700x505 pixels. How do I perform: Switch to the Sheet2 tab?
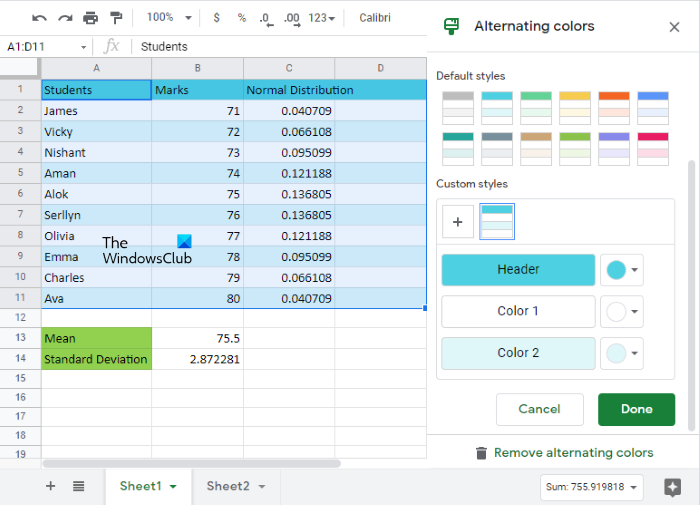click(236, 486)
